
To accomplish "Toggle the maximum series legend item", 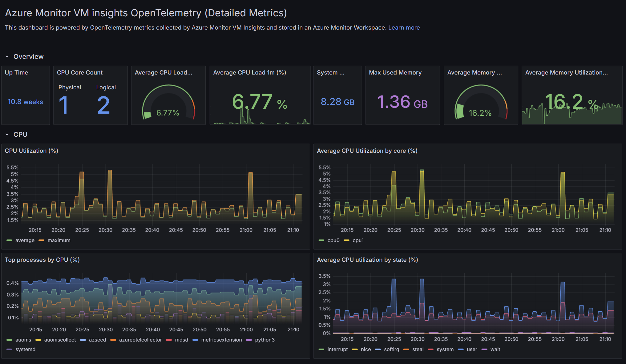I will (59, 241).
